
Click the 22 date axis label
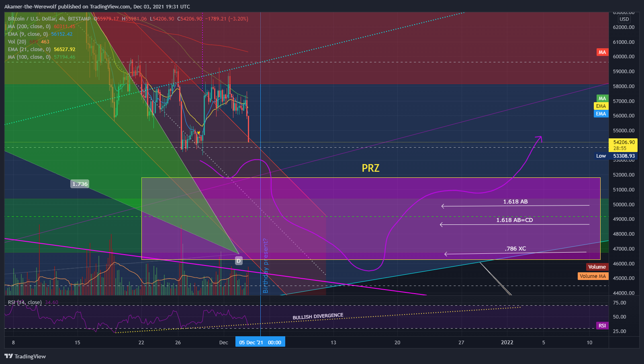tap(141, 343)
